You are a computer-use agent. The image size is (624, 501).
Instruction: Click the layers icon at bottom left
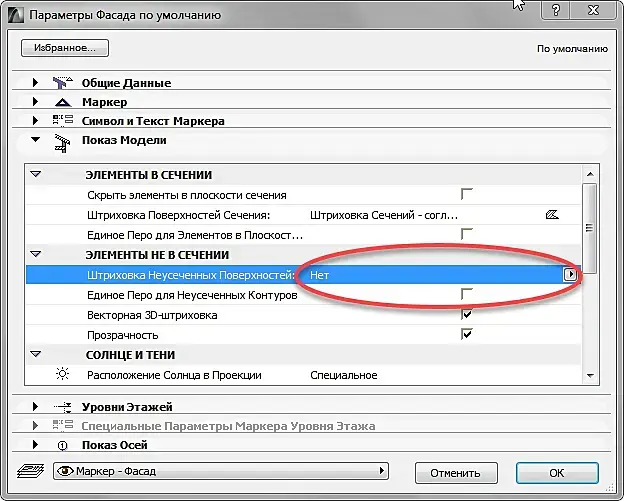click(x=31, y=471)
